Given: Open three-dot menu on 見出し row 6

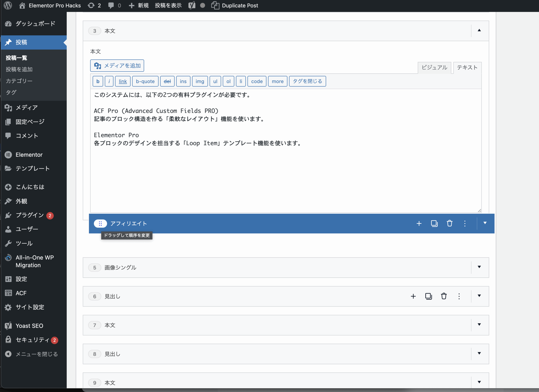Looking at the screenshot, I should 459,296.
